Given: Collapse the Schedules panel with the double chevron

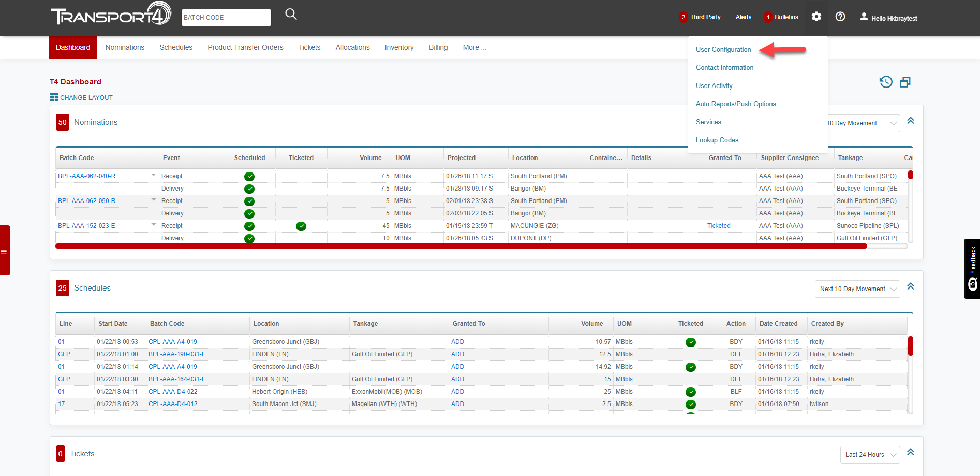Looking at the screenshot, I should (x=911, y=286).
